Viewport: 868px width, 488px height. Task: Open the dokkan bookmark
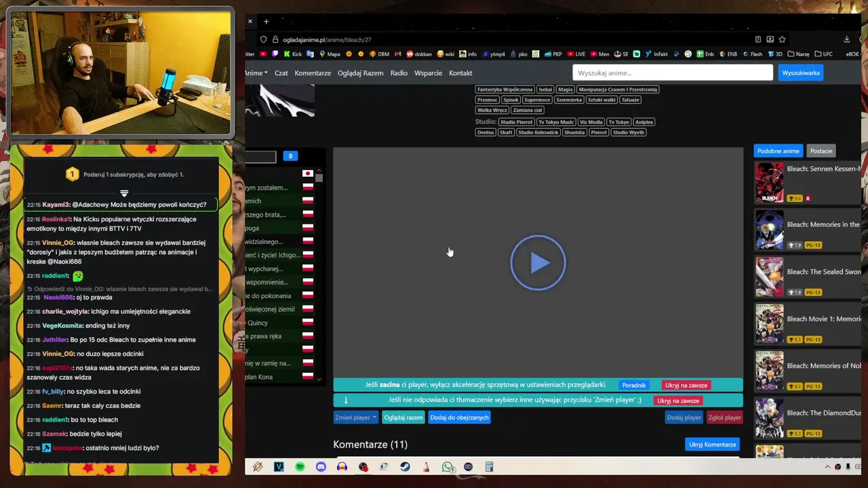click(x=419, y=54)
